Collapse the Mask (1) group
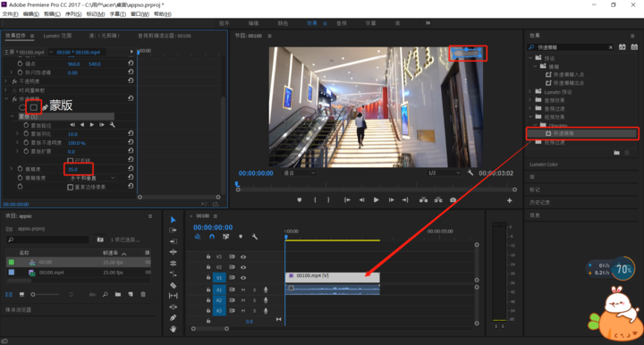Image resolution: width=644 pixels, height=345 pixels. [x=12, y=116]
